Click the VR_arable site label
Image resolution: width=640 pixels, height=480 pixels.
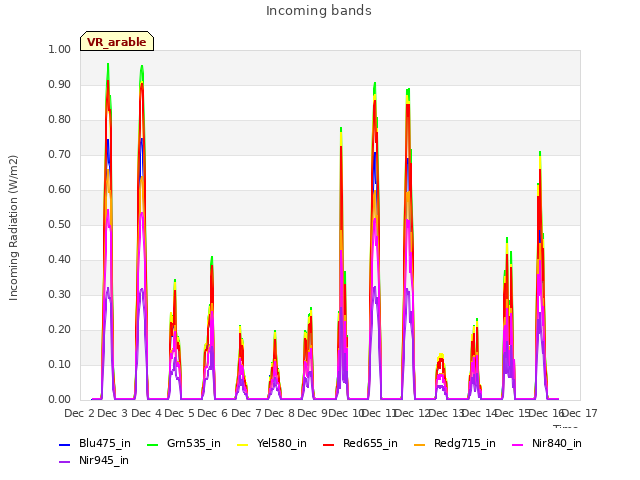click(x=117, y=42)
